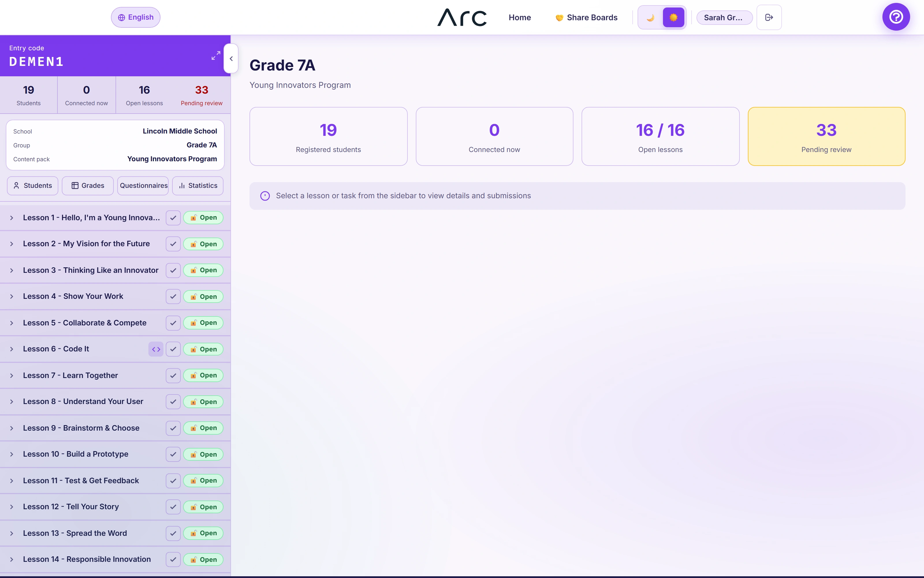Expand the entry code fullscreen icon
This screenshot has width=924, height=578.
coord(216,55)
